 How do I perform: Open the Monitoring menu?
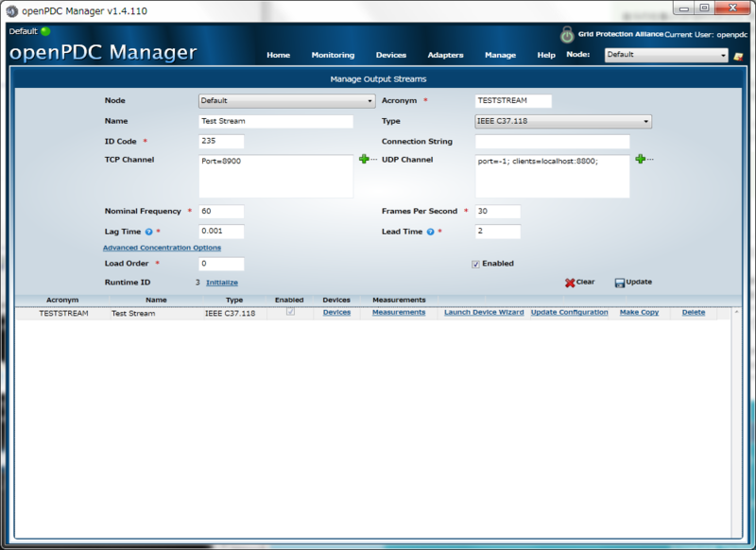333,55
